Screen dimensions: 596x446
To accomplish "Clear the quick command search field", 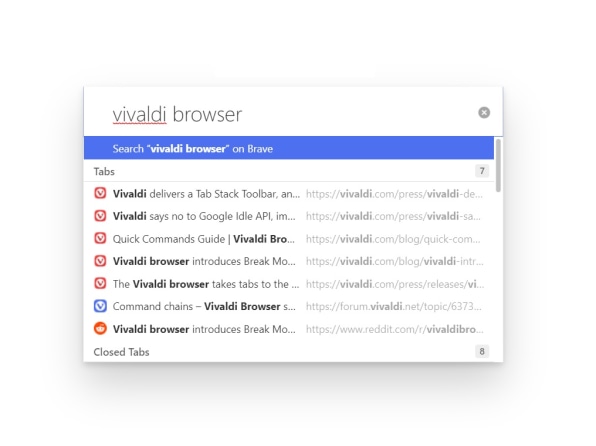I will tap(484, 113).
